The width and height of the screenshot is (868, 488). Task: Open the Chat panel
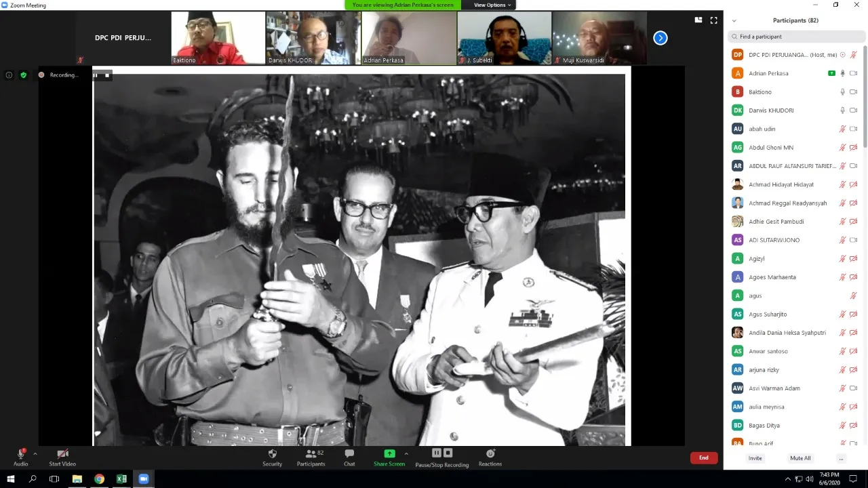point(349,457)
